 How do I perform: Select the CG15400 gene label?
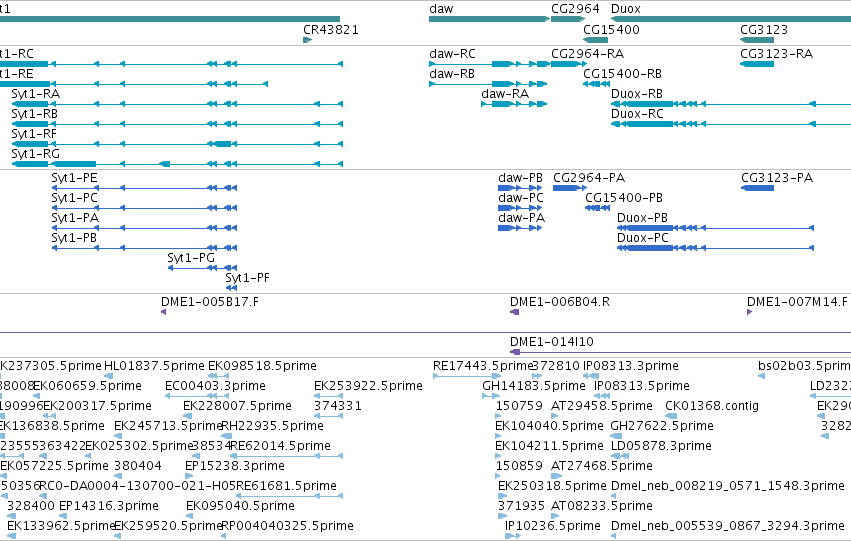click(611, 30)
